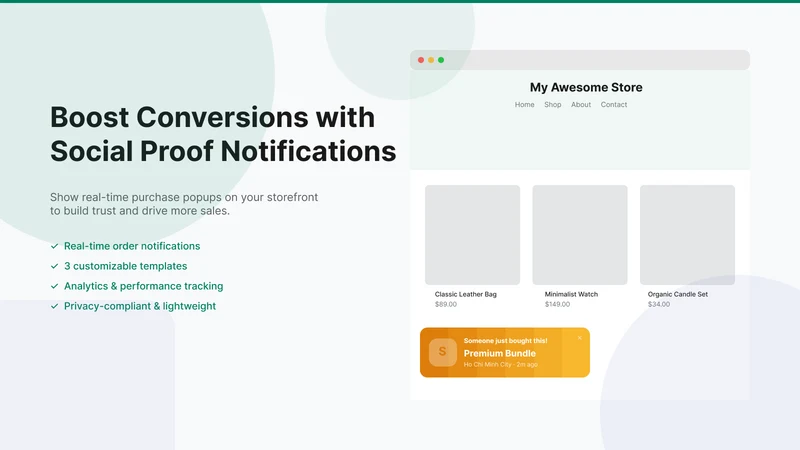
Task: Click the 'Someone just bought this!' text
Action: pos(505,341)
